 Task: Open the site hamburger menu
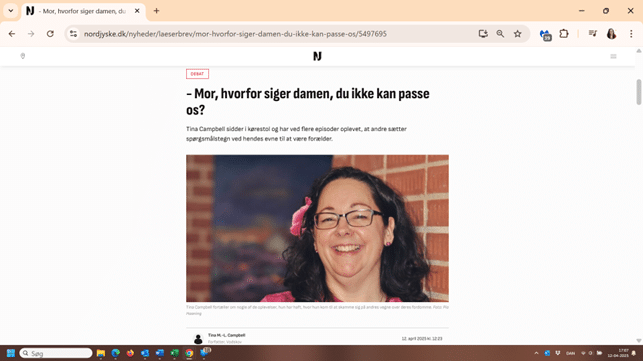tap(613, 56)
